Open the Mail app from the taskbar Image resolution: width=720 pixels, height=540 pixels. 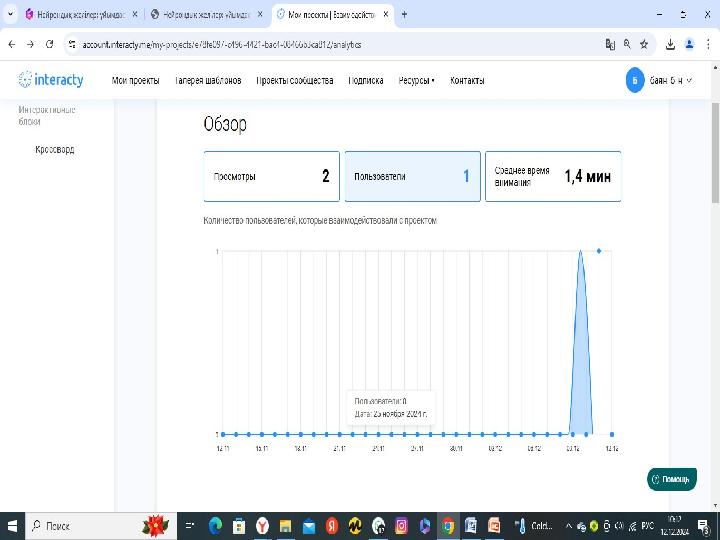pos(309,526)
